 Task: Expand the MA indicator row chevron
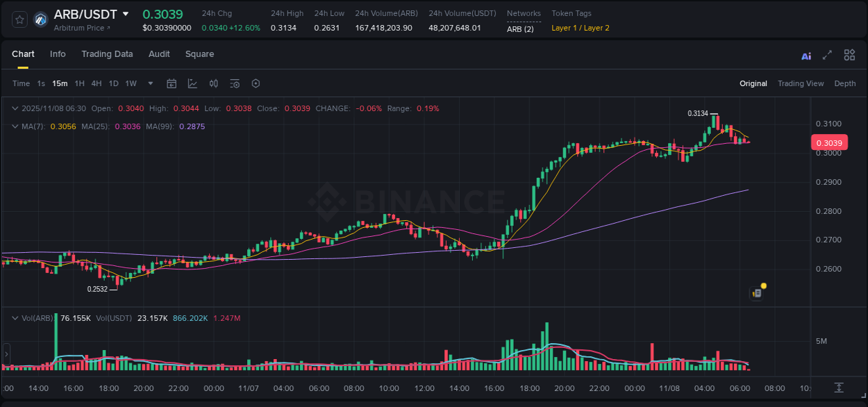(15, 126)
